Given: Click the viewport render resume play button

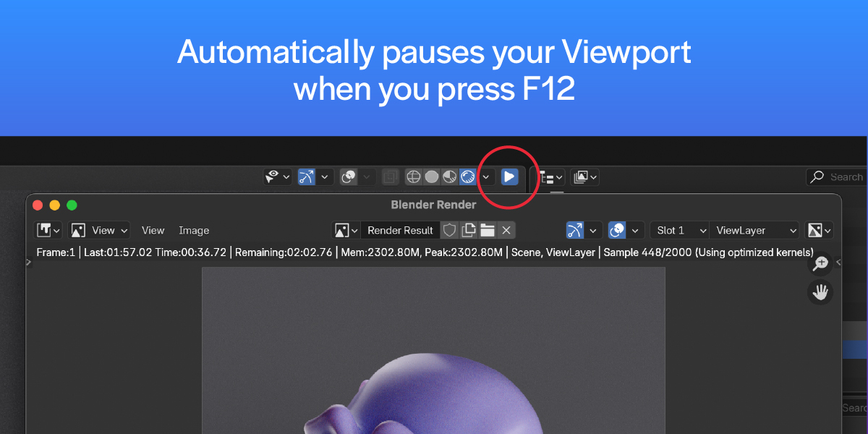Looking at the screenshot, I should click(509, 176).
